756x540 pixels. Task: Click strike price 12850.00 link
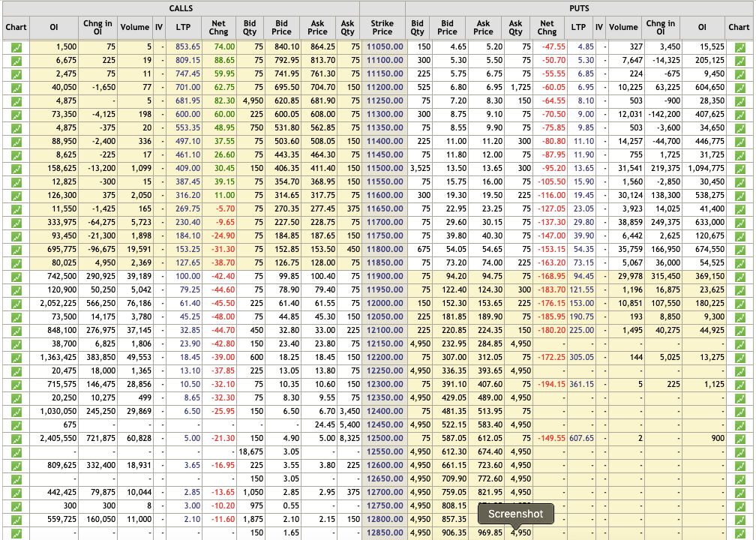[x=385, y=532]
